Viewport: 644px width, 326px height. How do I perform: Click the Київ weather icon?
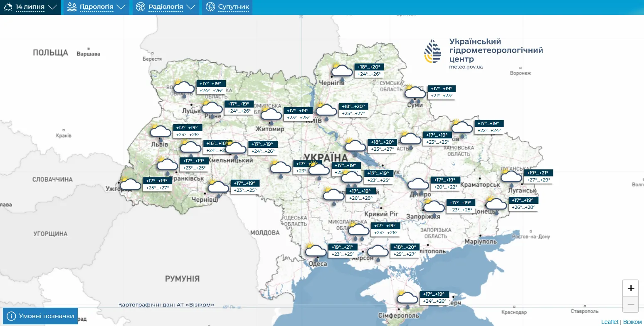coord(326,111)
